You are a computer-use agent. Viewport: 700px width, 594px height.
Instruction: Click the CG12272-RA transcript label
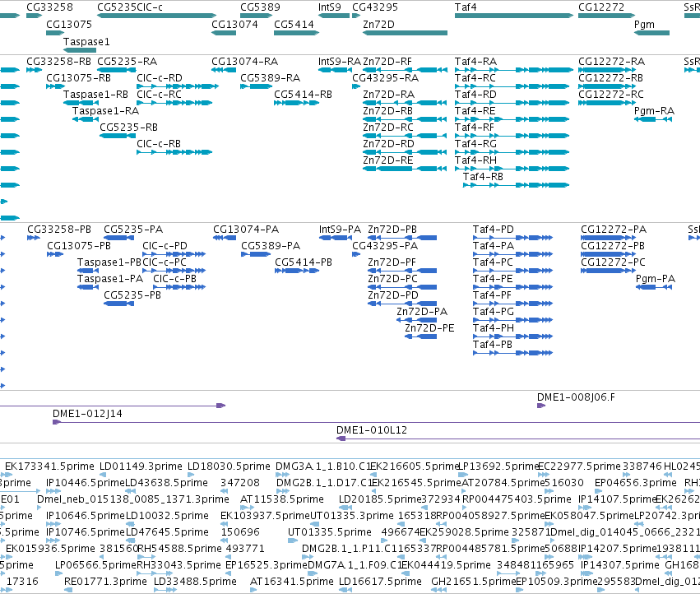[x=612, y=61]
